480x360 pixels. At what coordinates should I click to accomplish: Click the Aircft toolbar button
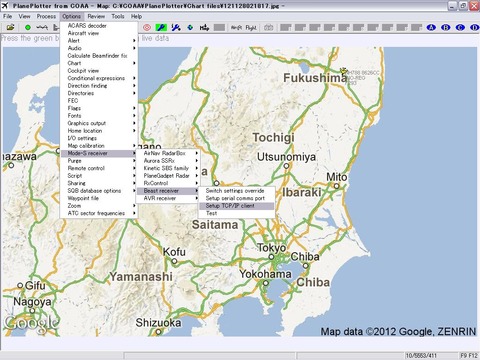coord(236,28)
